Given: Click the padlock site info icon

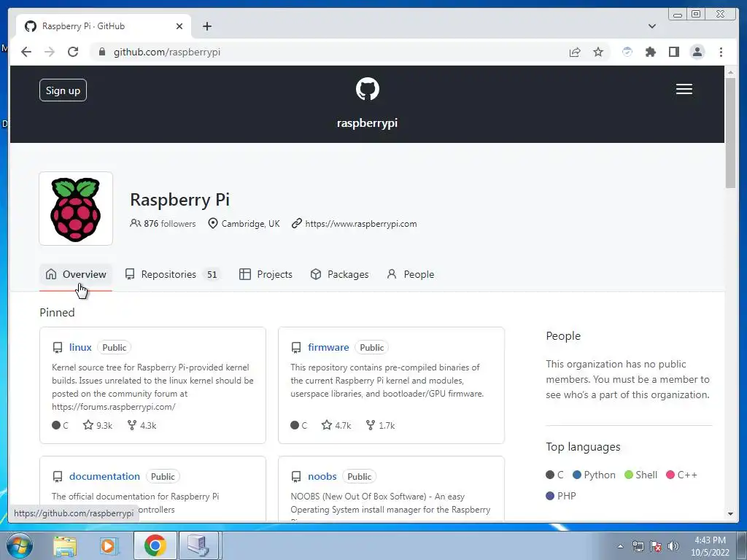Looking at the screenshot, I should point(101,52).
